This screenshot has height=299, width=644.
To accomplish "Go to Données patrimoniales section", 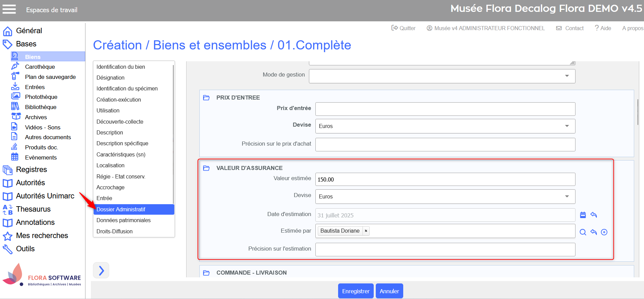I will pos(123,220).
